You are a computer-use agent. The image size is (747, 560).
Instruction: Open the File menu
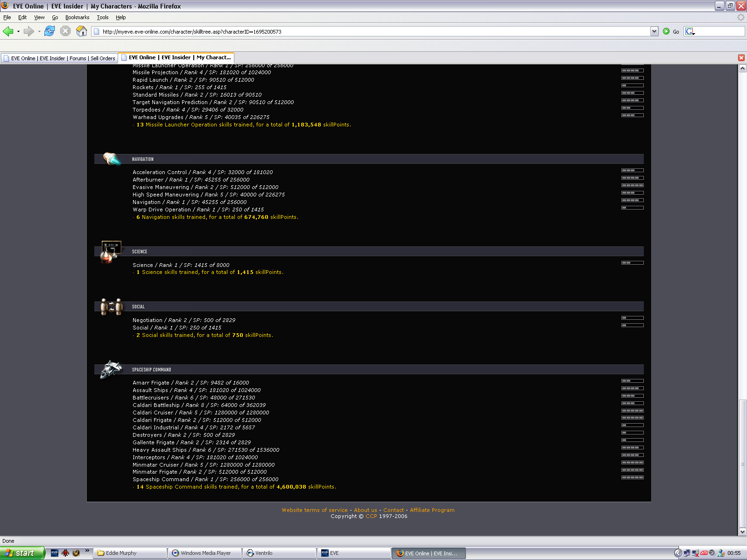coord(7,17)
